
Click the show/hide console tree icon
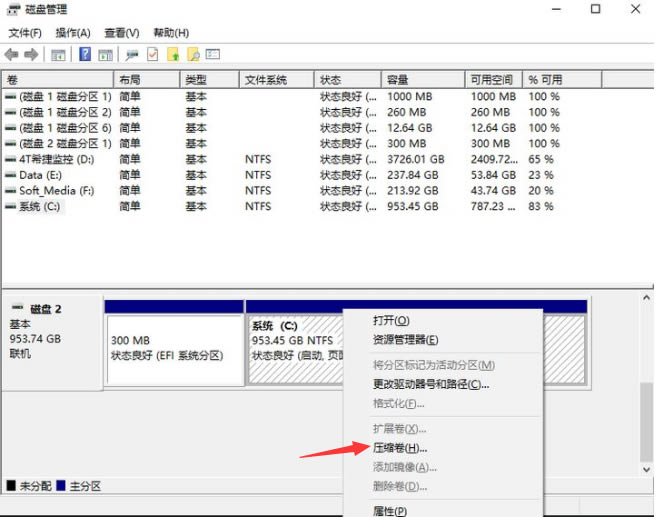coord(59,54)
